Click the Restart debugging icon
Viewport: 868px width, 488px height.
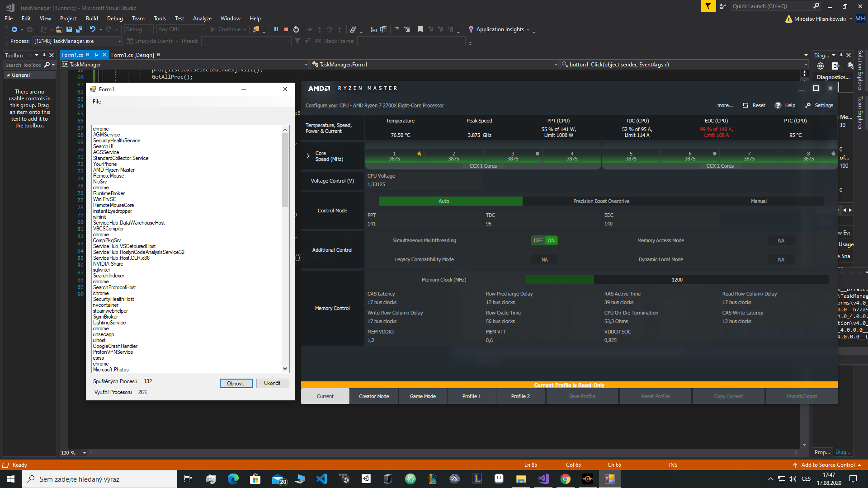tap(296, 29)
